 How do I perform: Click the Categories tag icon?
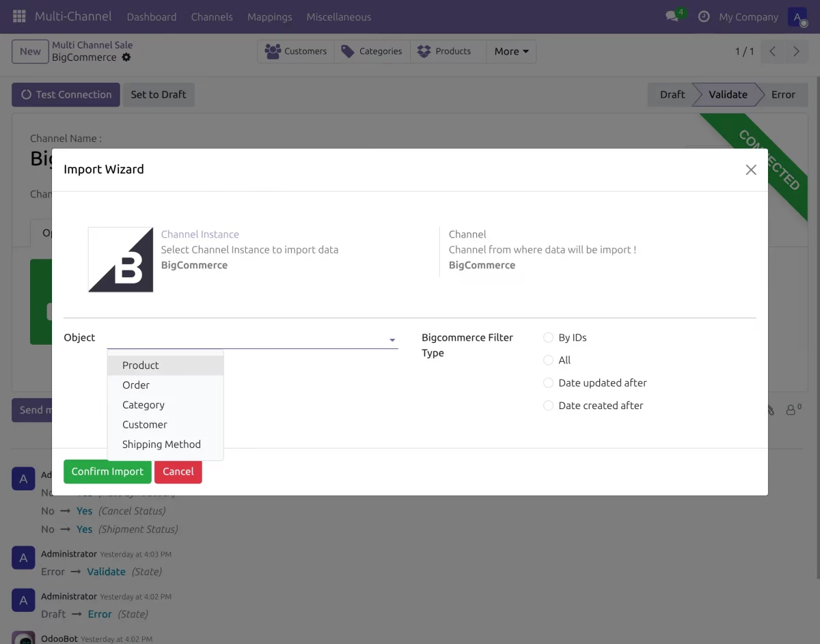[x=348, y=51]
